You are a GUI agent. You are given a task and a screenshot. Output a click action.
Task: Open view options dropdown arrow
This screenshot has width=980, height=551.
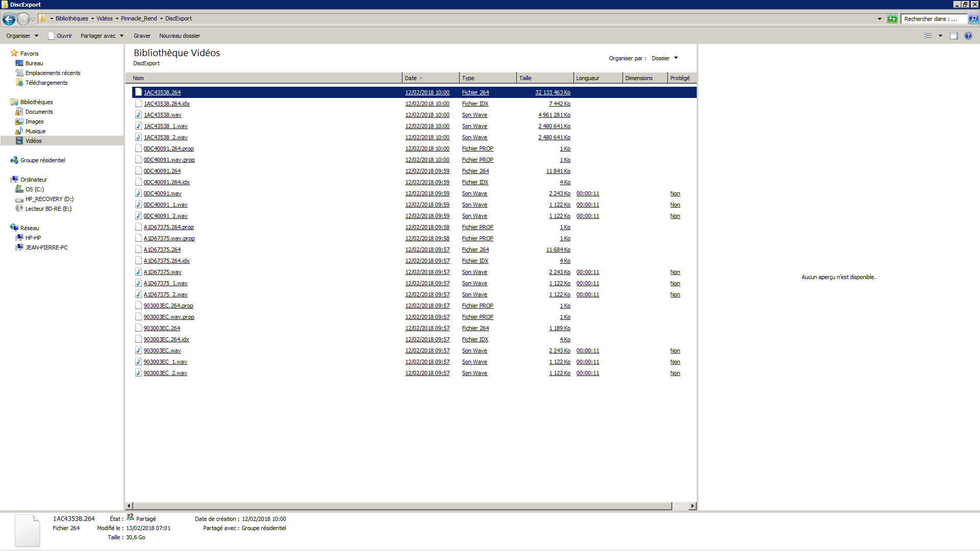pyautogui.click(x=940, y=36)
